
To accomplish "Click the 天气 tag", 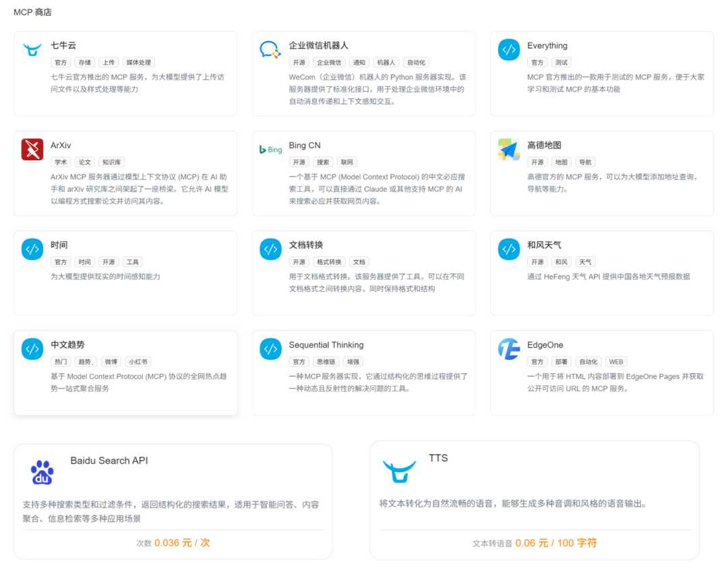I will click(586, 262).
